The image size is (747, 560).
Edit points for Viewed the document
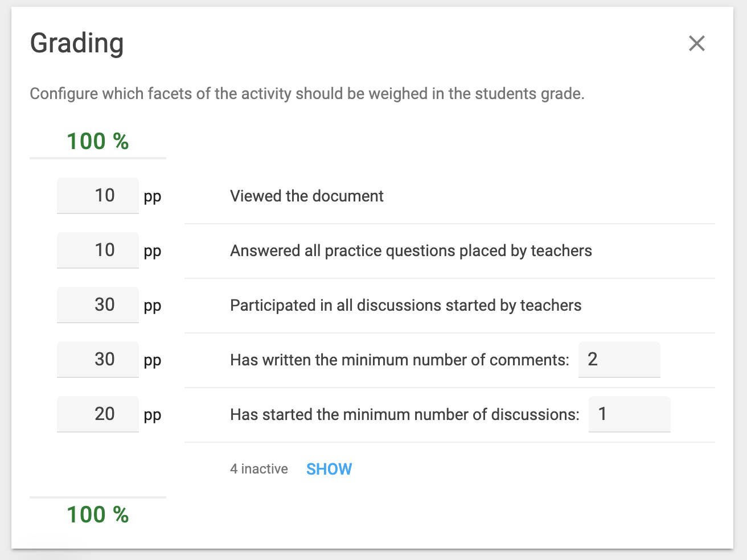[x=98, y=196]
